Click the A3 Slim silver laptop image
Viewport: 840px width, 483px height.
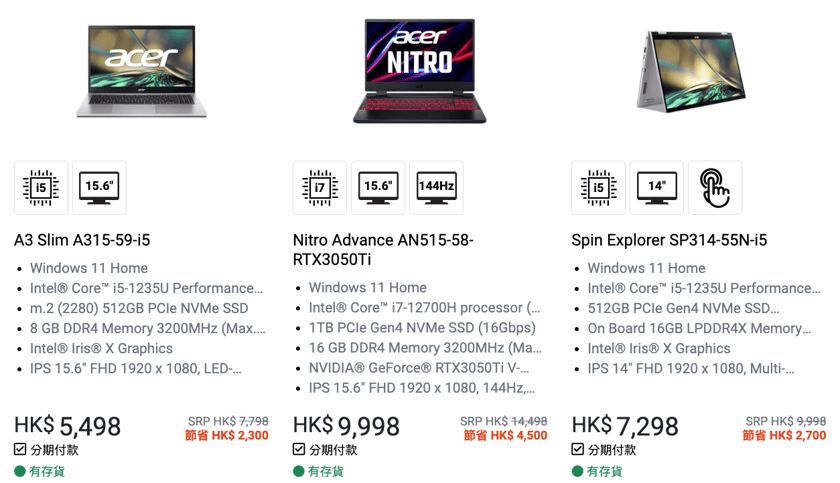click(x=141, y=71)
